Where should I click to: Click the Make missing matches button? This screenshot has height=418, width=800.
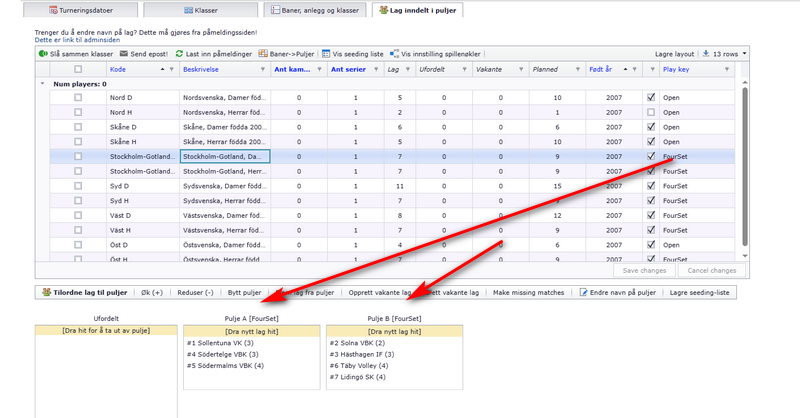click(529, 292)
